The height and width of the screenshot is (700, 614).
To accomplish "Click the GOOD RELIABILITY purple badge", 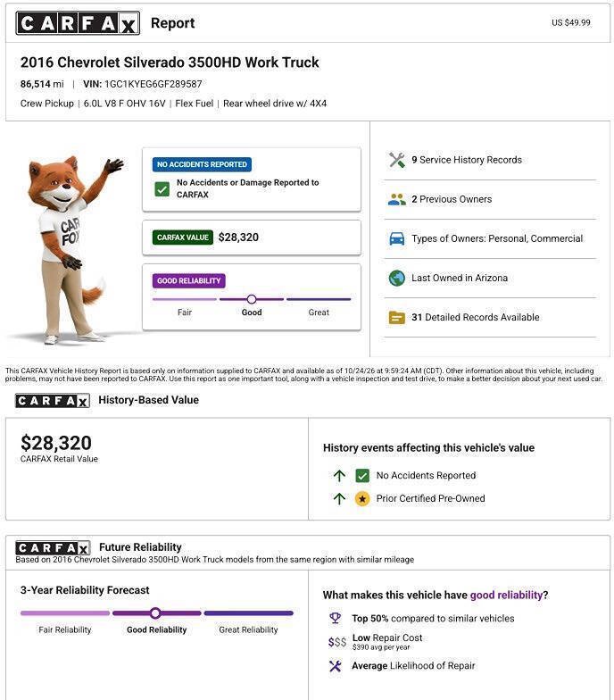I will tap(189, 280).
